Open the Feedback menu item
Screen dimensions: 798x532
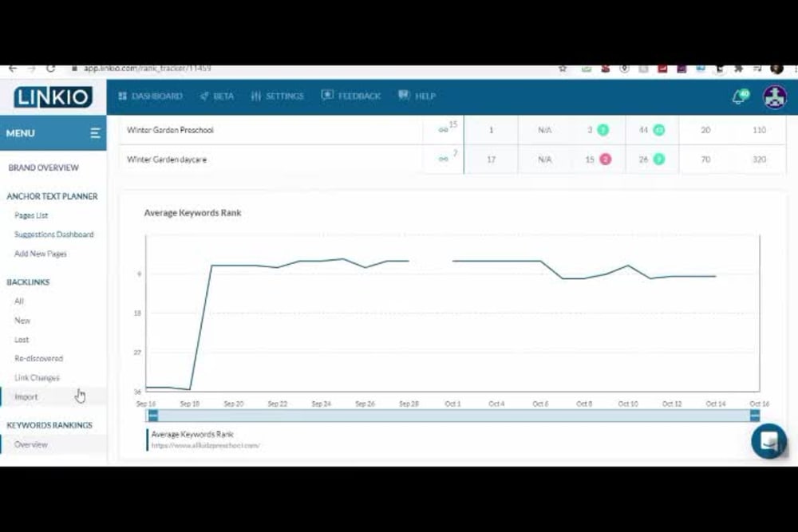tap(351, 96)
